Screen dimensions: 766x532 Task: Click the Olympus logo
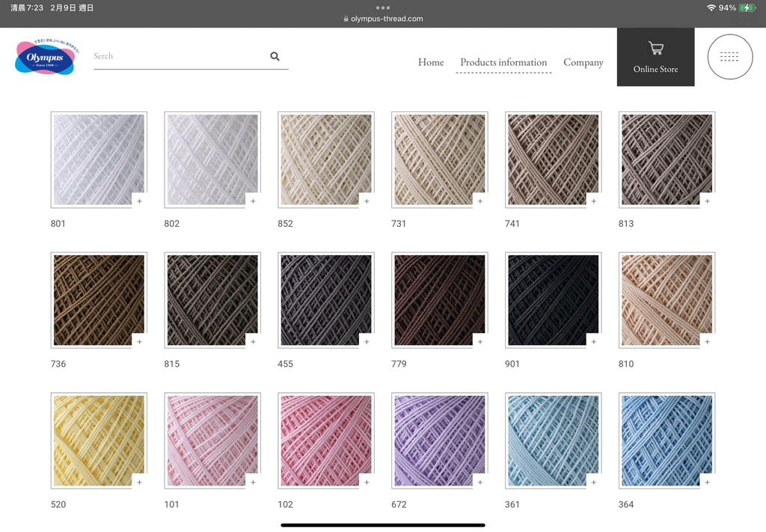(45, 58)
